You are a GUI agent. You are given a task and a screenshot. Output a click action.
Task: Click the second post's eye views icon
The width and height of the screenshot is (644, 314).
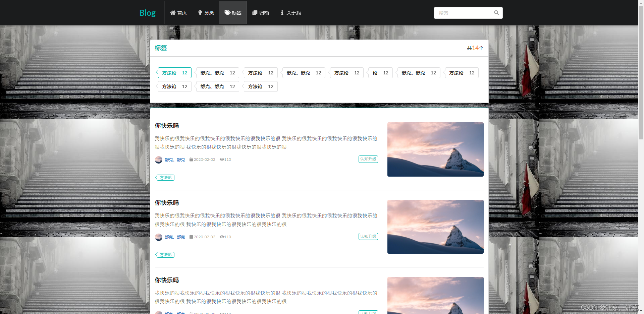222,237
